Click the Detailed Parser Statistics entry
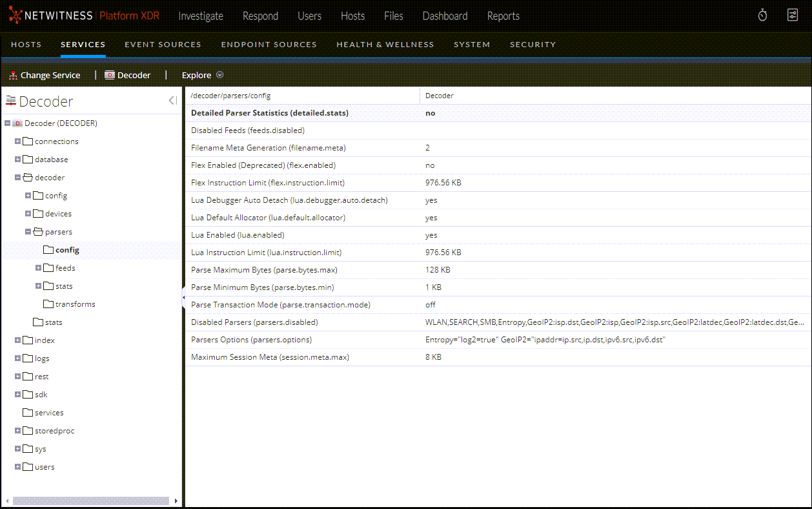This screenshot has height=509, width=812. [271, 112]
